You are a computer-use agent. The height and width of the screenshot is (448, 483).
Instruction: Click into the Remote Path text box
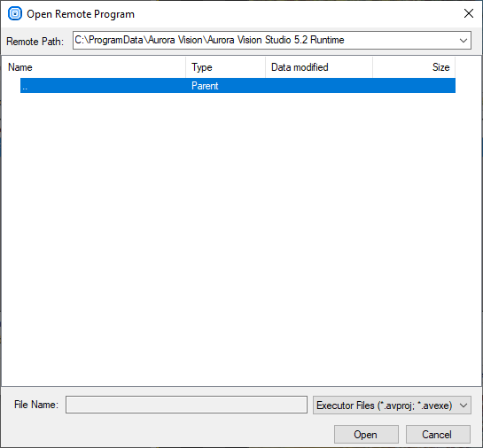[x=265, y=41]
